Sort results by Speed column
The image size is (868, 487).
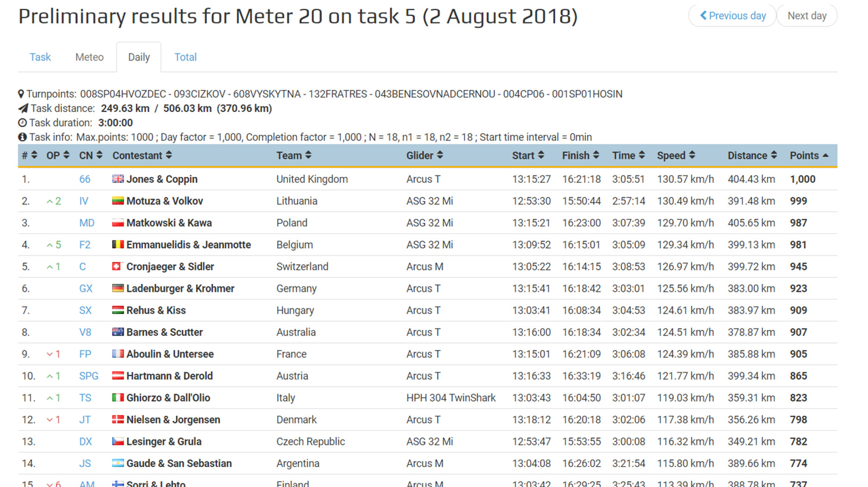(676, 156)
